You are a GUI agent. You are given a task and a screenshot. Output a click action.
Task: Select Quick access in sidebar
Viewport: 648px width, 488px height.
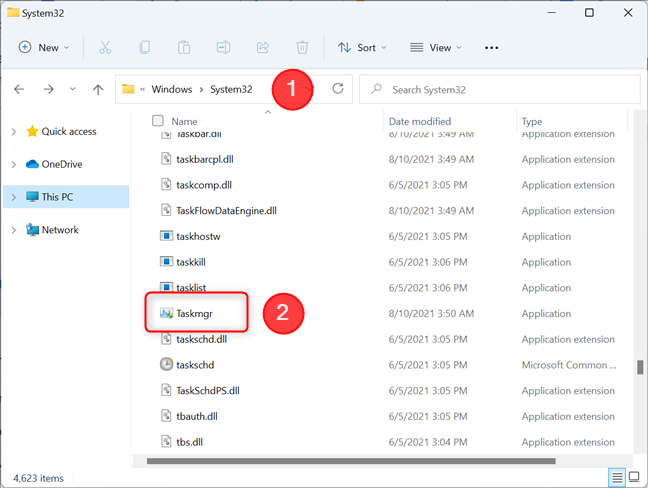point(69,131)
